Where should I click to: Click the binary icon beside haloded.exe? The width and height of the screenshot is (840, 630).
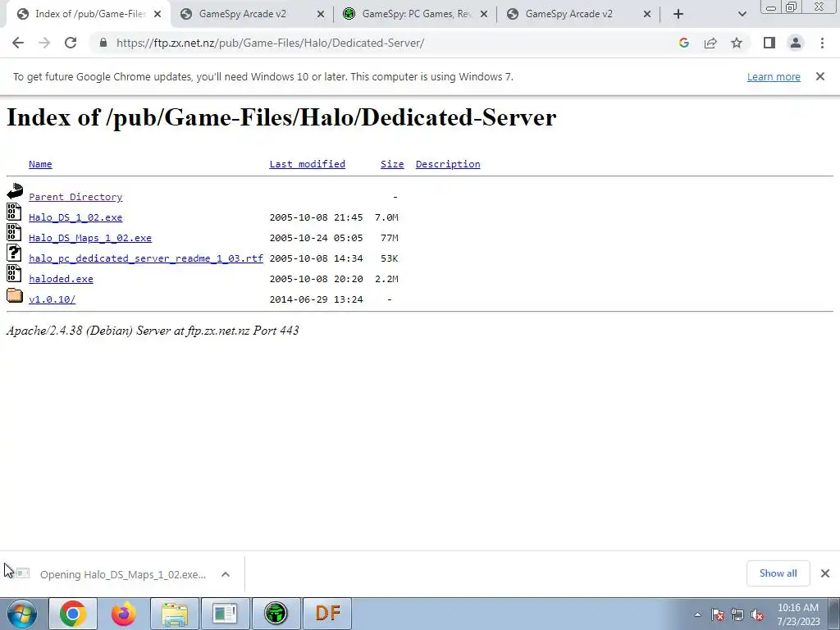(x=15, y=272)
